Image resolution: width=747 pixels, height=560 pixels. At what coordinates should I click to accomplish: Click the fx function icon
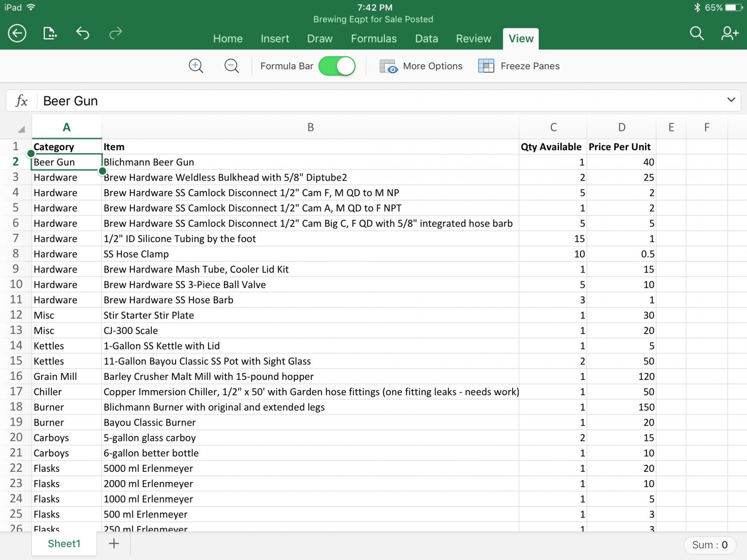(x=21, y=101)
